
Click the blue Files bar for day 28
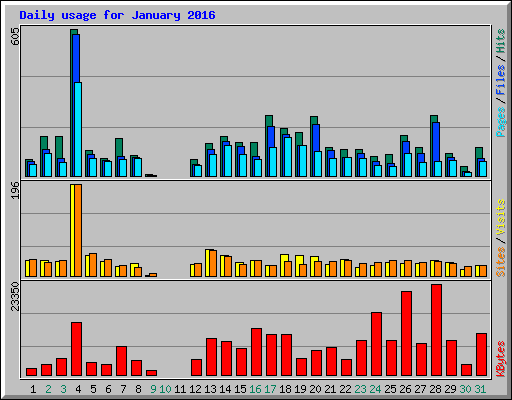(436, 142)
